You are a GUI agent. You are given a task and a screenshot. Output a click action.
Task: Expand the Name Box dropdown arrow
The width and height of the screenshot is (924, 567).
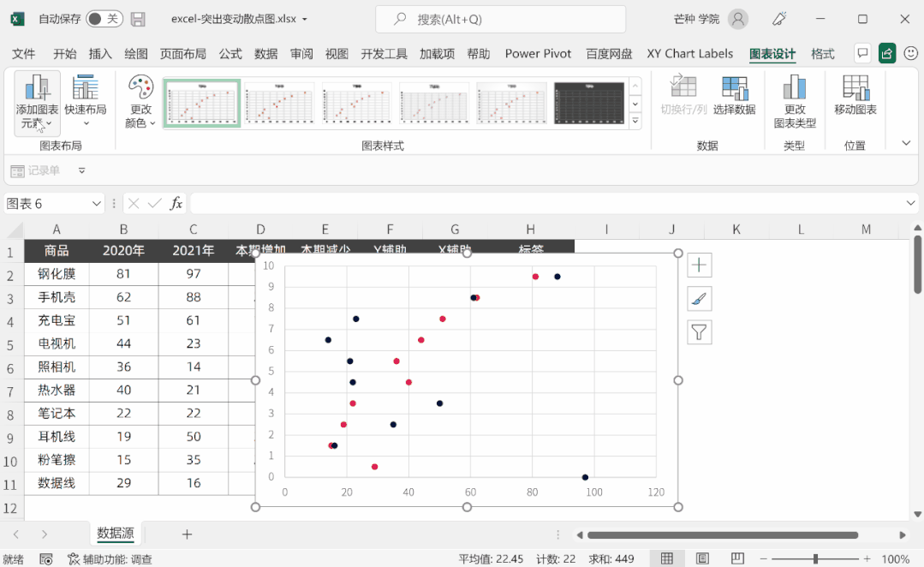coord(97,203)
